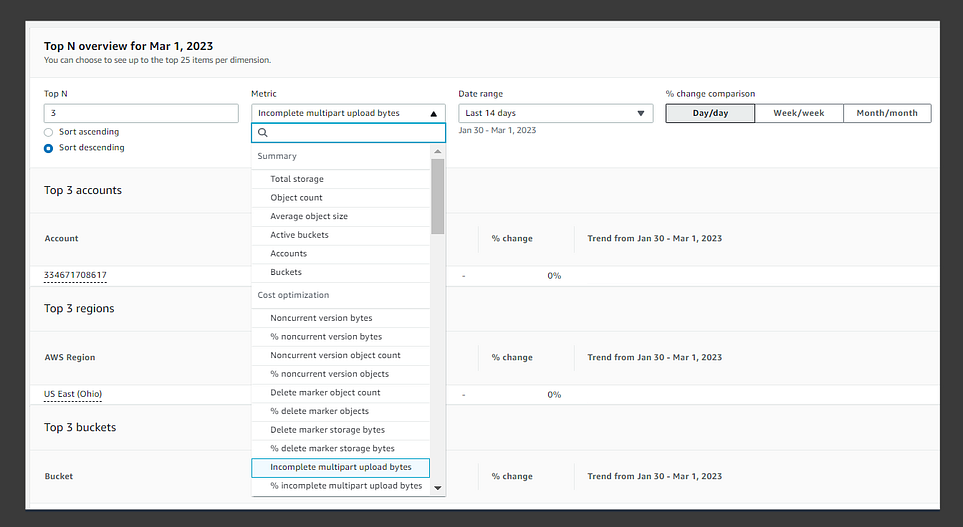Choose % incomplete multipart upload bytes

click(x=346, y=486)
